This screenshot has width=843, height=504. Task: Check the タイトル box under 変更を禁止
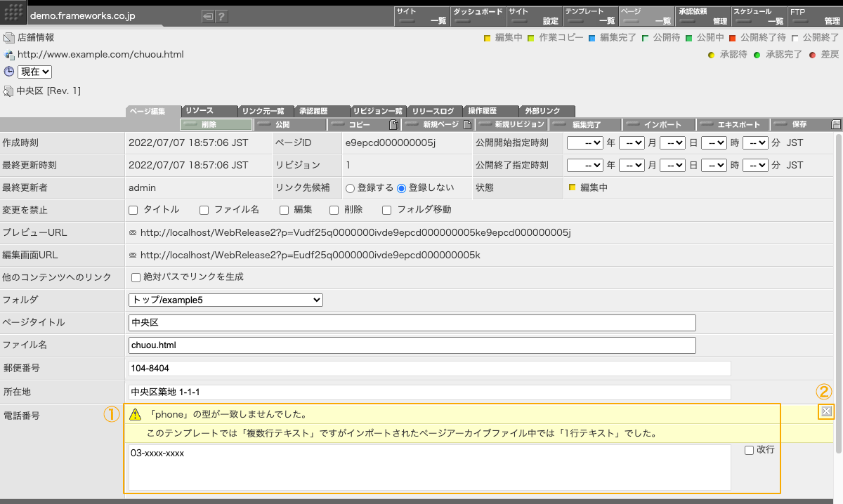point(133,210)
